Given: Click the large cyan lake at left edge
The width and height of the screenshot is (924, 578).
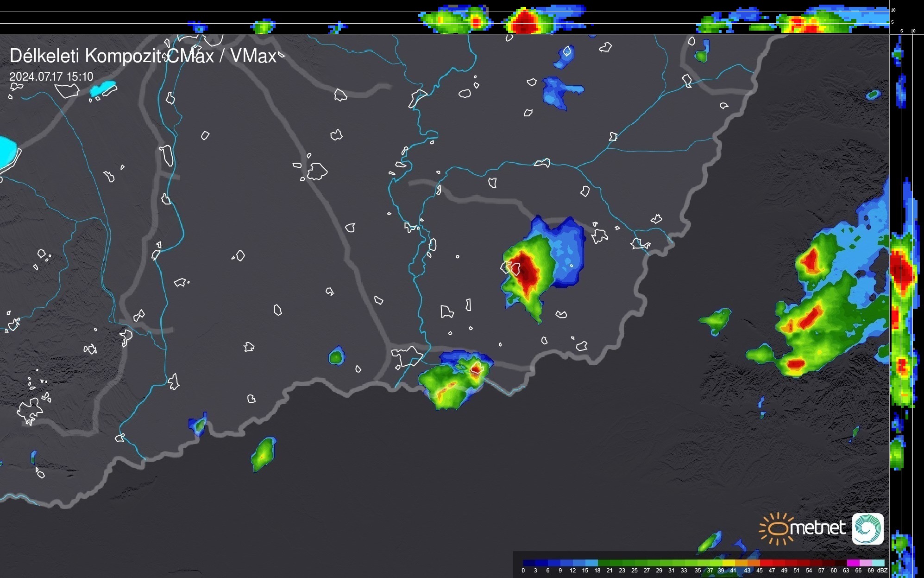Looking at the screenshot, I should [x=6, y=152].
